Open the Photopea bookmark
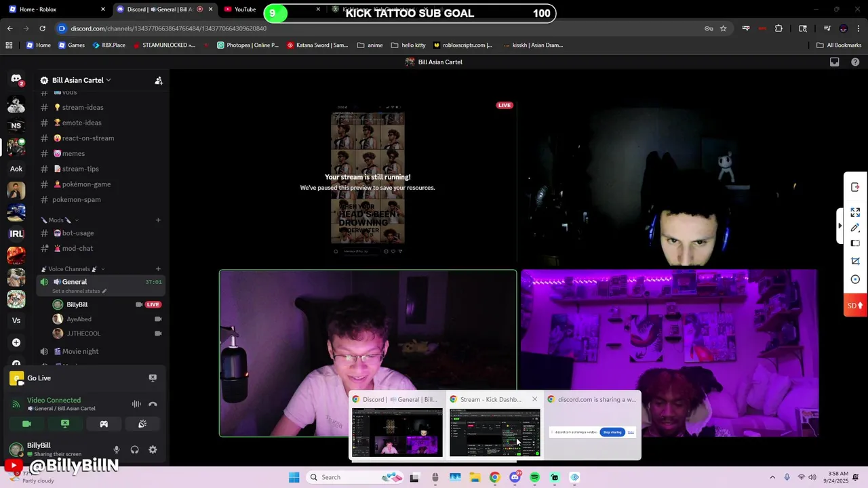 pos(248,45)
